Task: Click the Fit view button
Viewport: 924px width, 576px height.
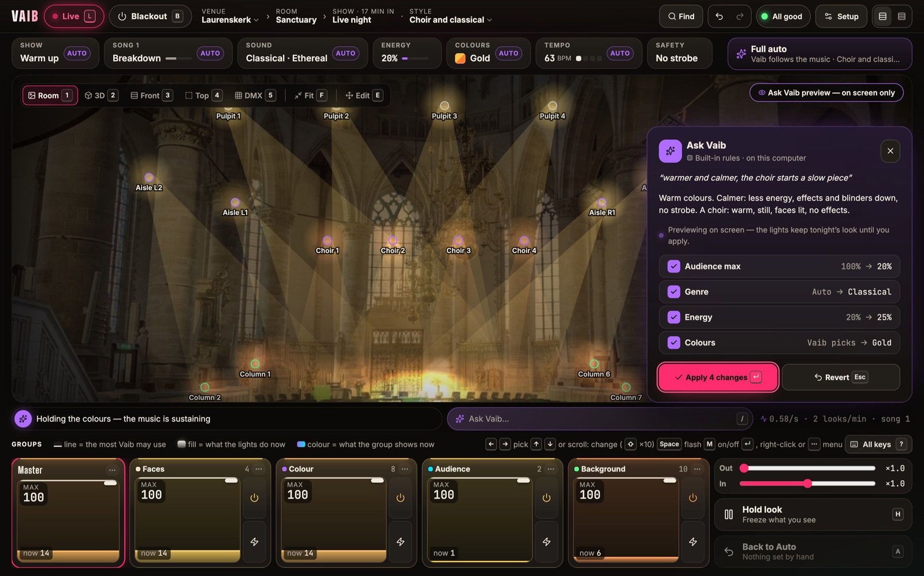Action: click(310, 95)
